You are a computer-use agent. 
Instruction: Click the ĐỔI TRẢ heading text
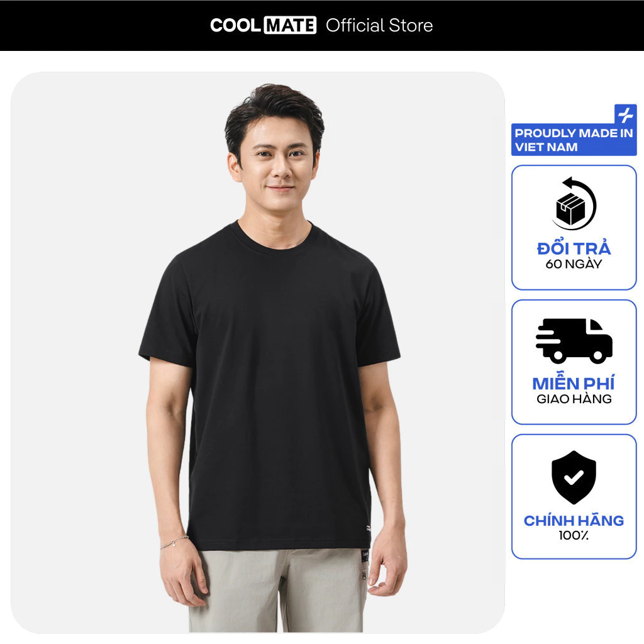(574, 248)
